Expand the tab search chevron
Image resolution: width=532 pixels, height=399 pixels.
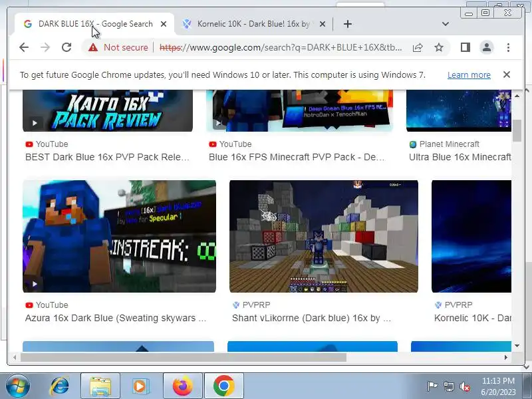pos(446,24)
